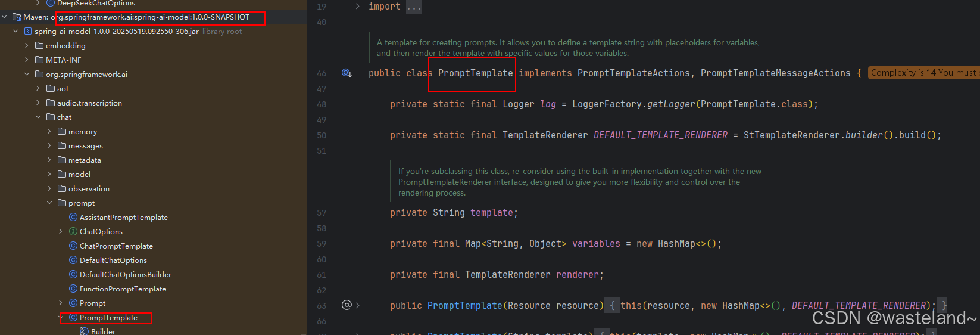Image resolution: width=980 pixels, height=335 pixels.
Task: Click line number 57 in the gutter
Action: click(x=322, y=213)
